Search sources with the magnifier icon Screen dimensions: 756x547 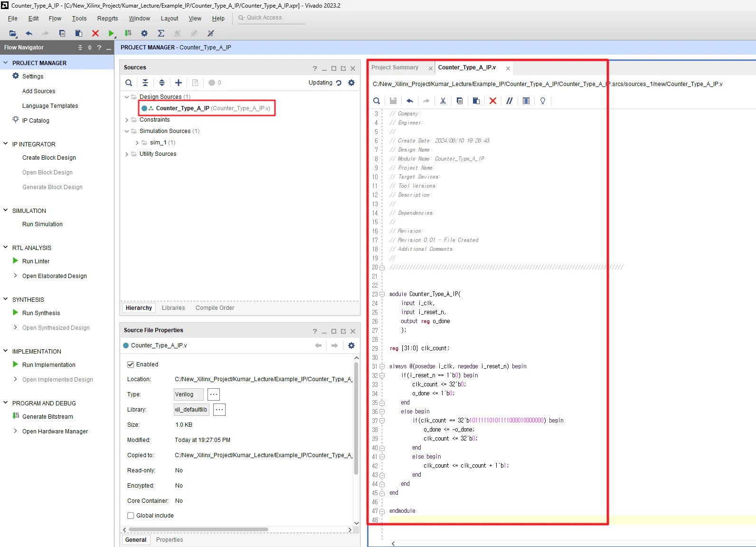pos(129,83)
